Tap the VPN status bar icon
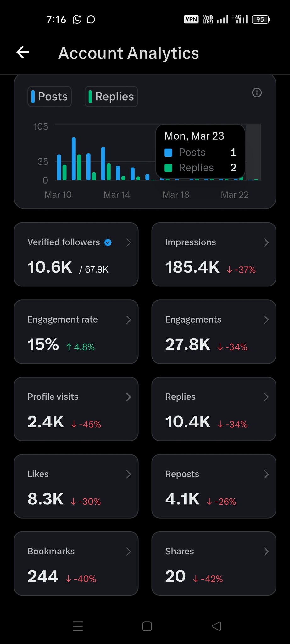 pos(191,19)
